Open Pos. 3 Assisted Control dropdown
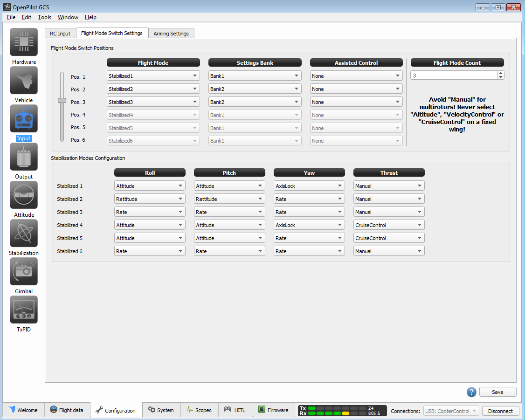 tap(356, 102)
